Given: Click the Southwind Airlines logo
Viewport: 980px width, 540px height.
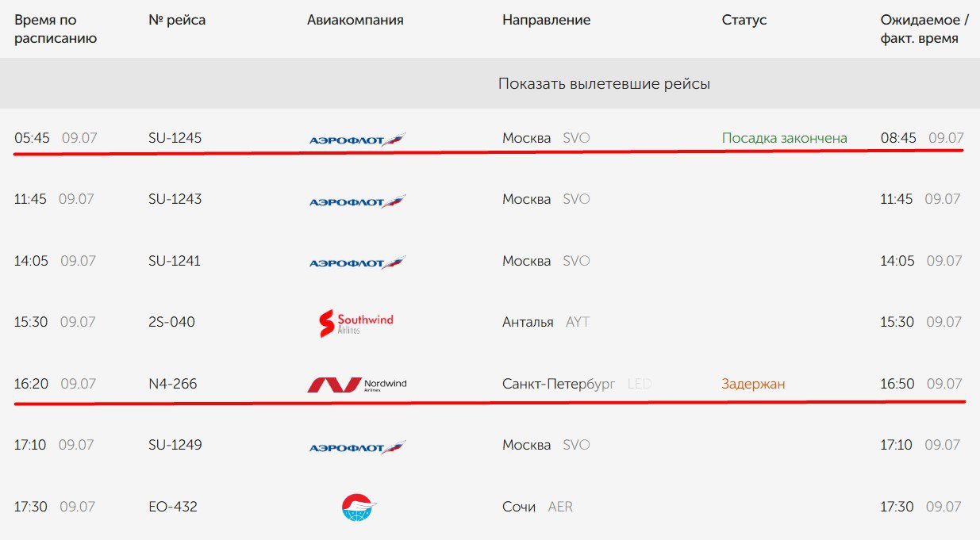Looking at the screenshot, I should tap(355, 323).
